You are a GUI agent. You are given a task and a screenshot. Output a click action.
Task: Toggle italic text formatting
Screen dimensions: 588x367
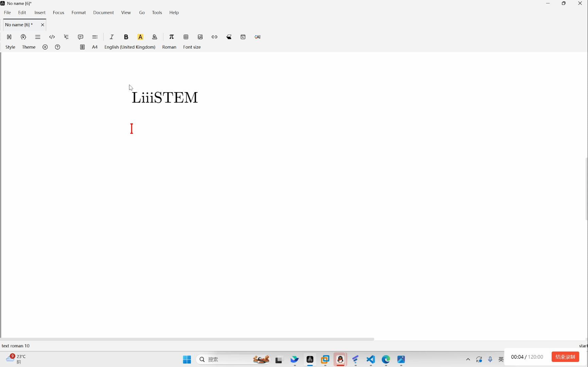111,37
